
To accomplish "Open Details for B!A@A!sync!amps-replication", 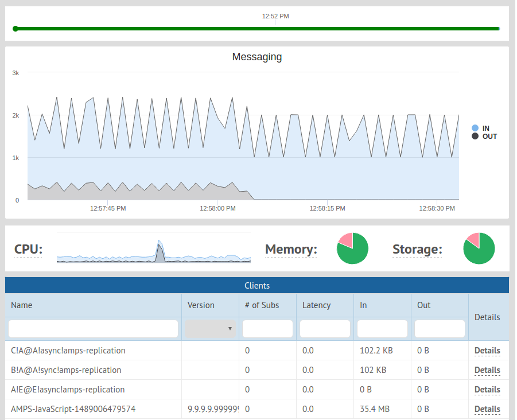I will click(487, 370).
